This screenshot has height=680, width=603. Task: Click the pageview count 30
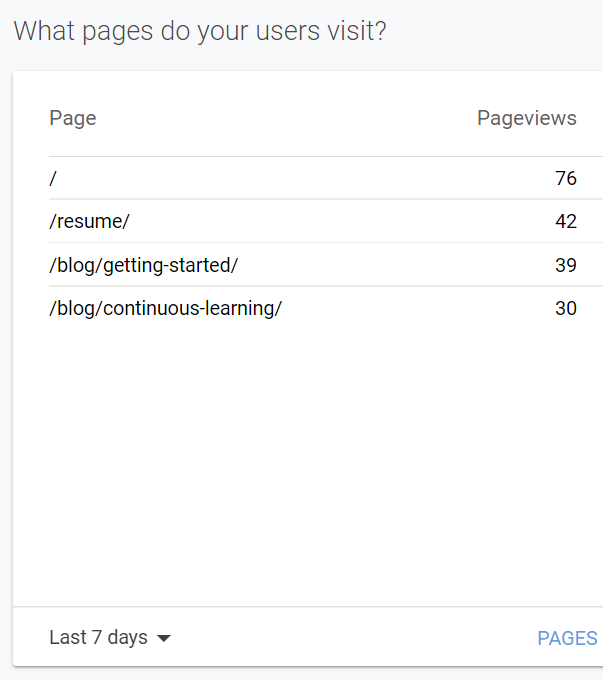click(x=566, y=308)
